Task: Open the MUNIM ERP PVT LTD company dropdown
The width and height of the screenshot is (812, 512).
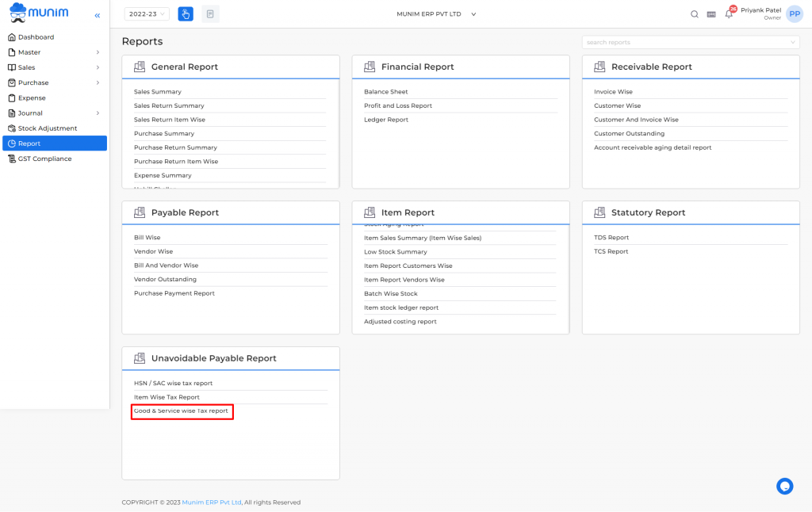Action: (x=436, y=14)
